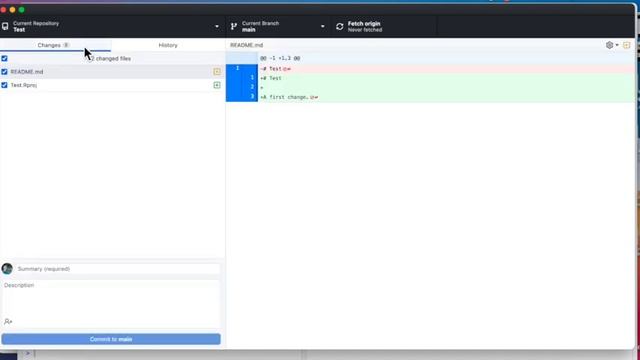Select README.md in changed files list
Image resolution: width=640 pixels, height=360 pixels.
[x=112, y=72]
